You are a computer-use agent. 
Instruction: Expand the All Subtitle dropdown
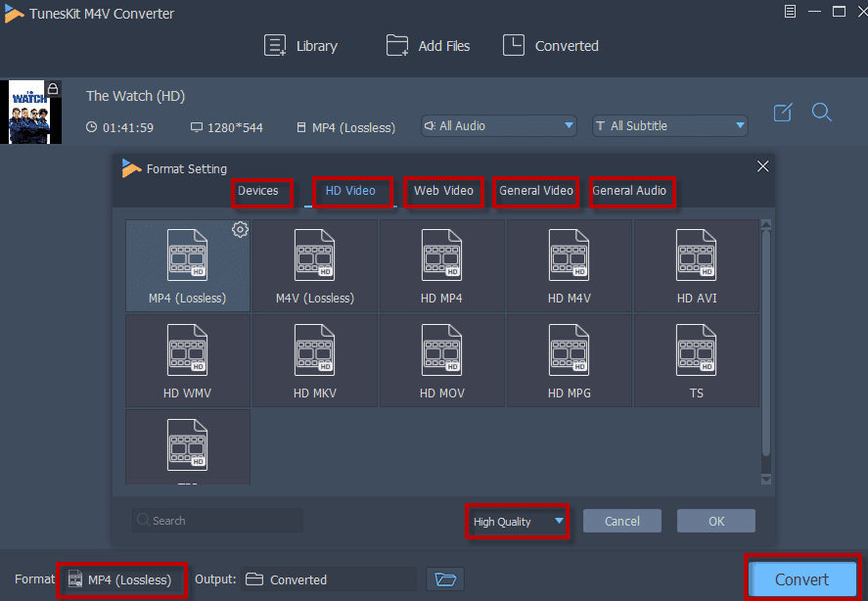[x=669, y=125]
